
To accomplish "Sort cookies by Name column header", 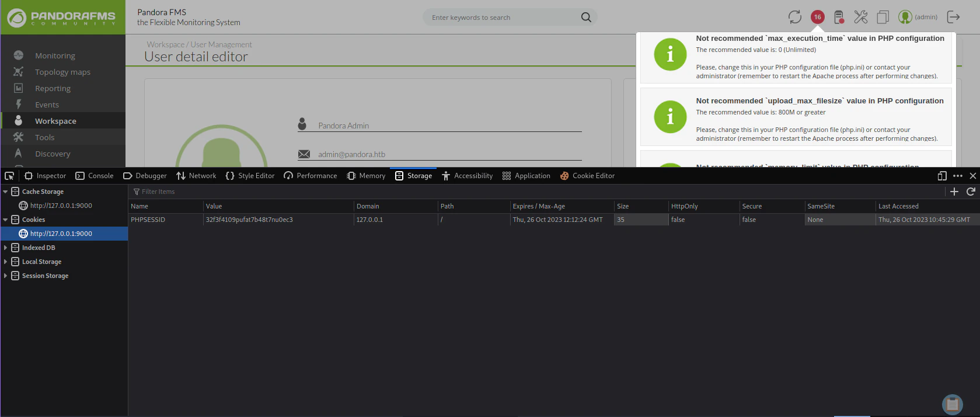I will tap(165, 206).
